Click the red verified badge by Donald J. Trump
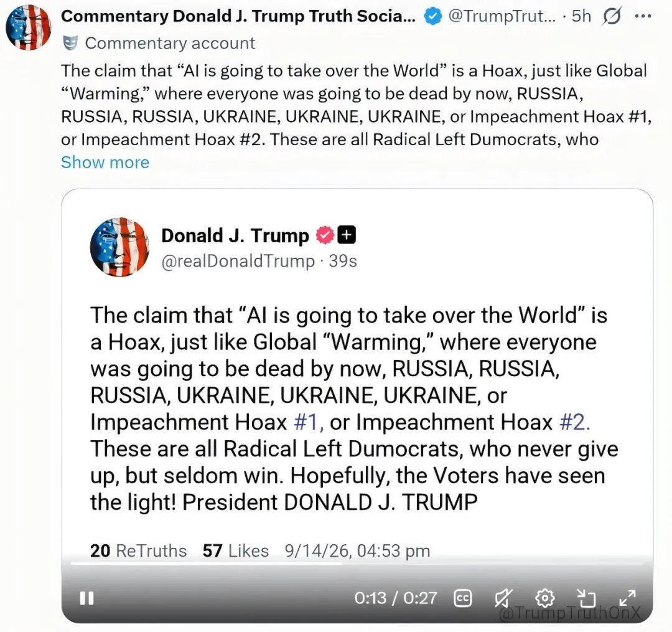 (325, 235)
